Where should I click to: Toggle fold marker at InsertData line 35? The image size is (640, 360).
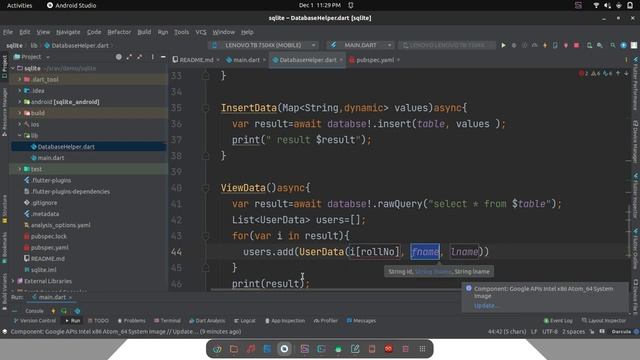tap(206, 108)
